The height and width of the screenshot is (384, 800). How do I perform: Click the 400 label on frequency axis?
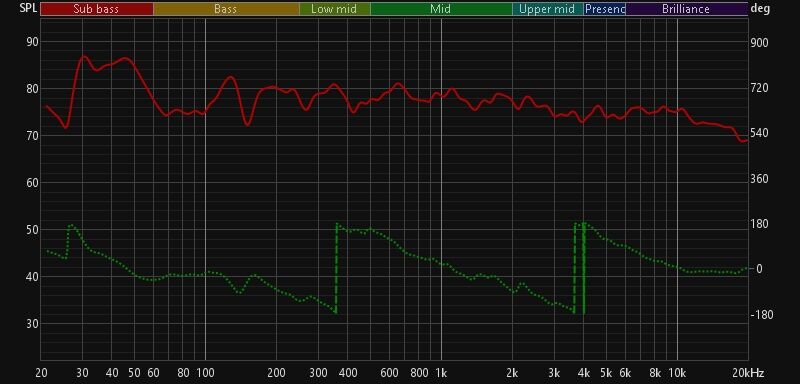pyautogui.click(x=348, y=372)
